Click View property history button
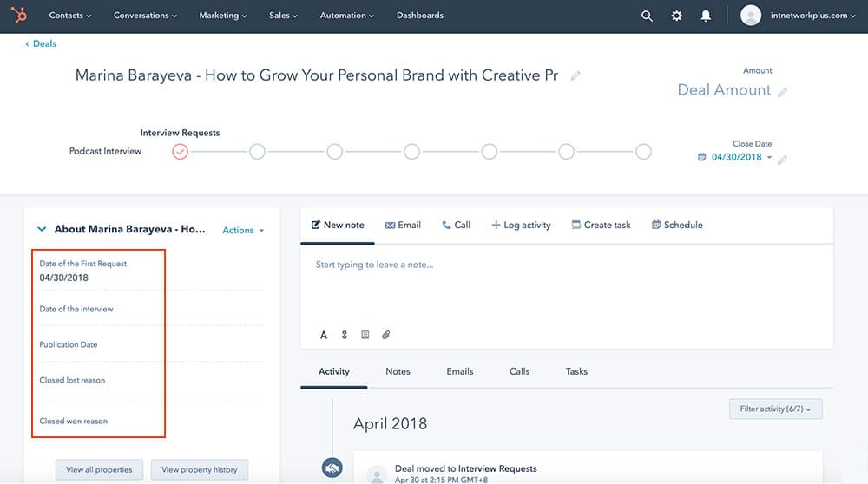This screenshot has width=868, height=484. click(x=200, y=469)
